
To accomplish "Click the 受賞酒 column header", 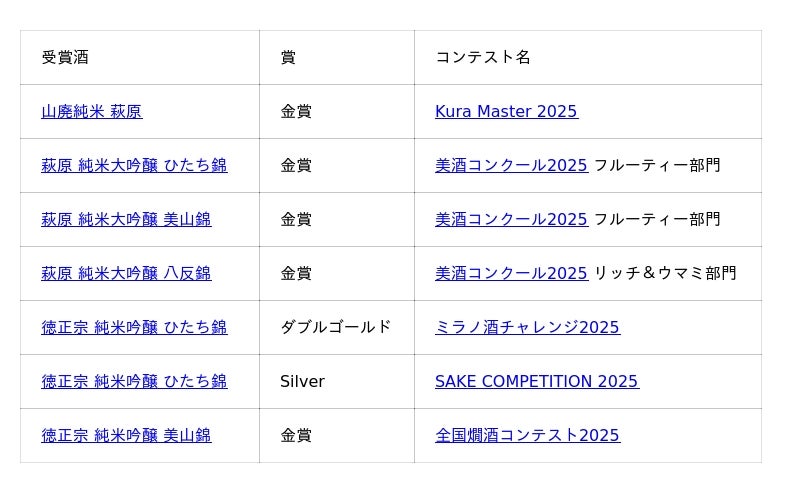I will (65, 58).
